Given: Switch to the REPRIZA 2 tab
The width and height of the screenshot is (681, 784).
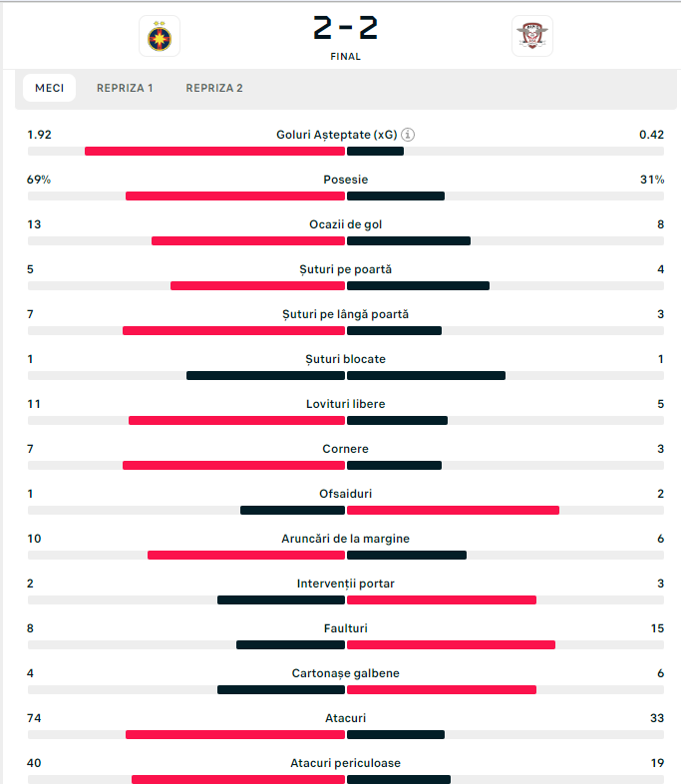Looking at the screenshot, I should [214, 88].
